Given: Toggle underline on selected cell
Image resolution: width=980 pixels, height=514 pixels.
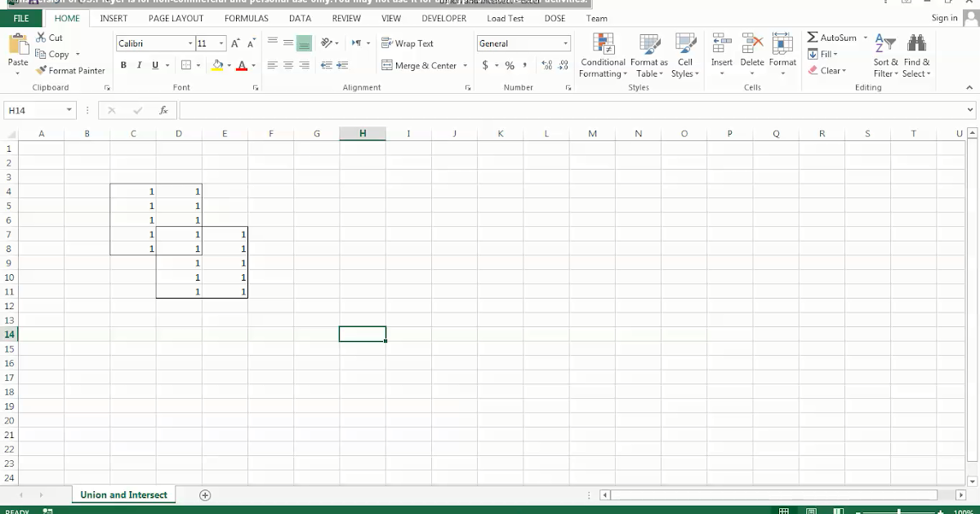Looking at the screenshot, I should [154, 64].
